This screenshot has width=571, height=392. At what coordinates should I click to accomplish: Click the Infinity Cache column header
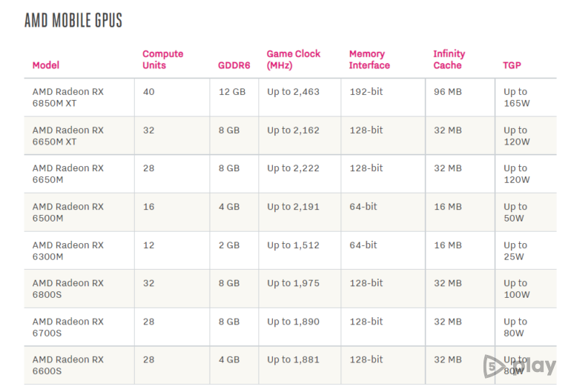click(x=449, y=59)
